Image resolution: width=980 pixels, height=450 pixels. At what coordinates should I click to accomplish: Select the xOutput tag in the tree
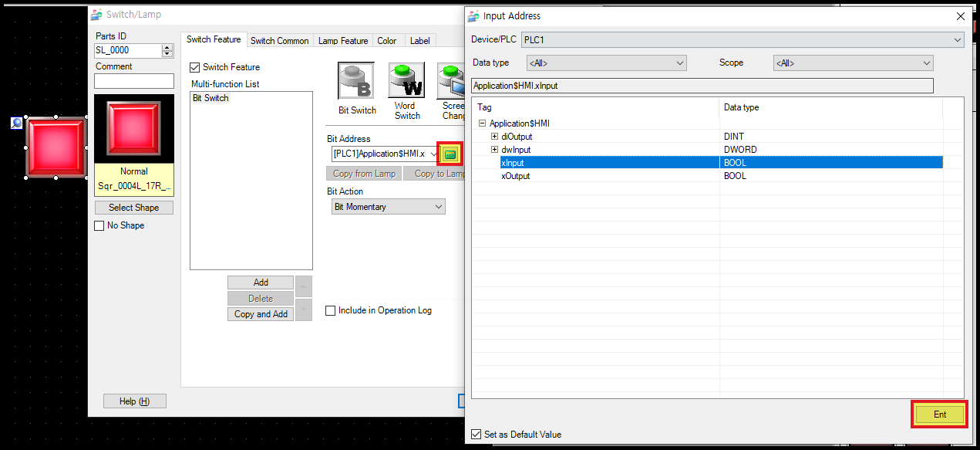(515, 176)
